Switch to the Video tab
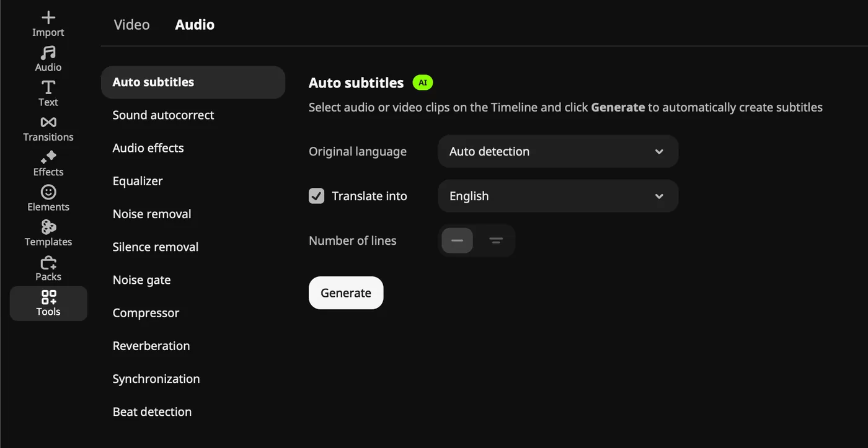The width and height of the screenshot is (868, 448). (x=131, y=25)
